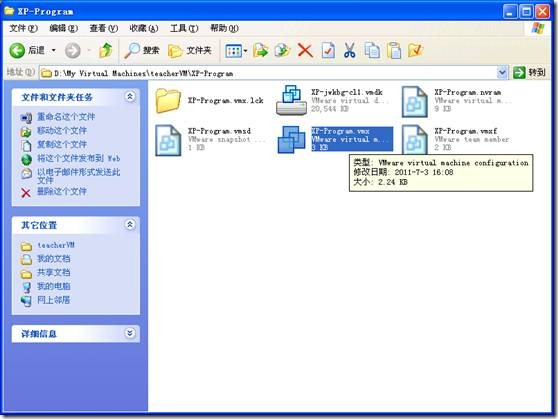Screen dimensions: 558x419
Task: Click the Paste clipboard icon
Action: pyautogui.click(x=394, y=51)
